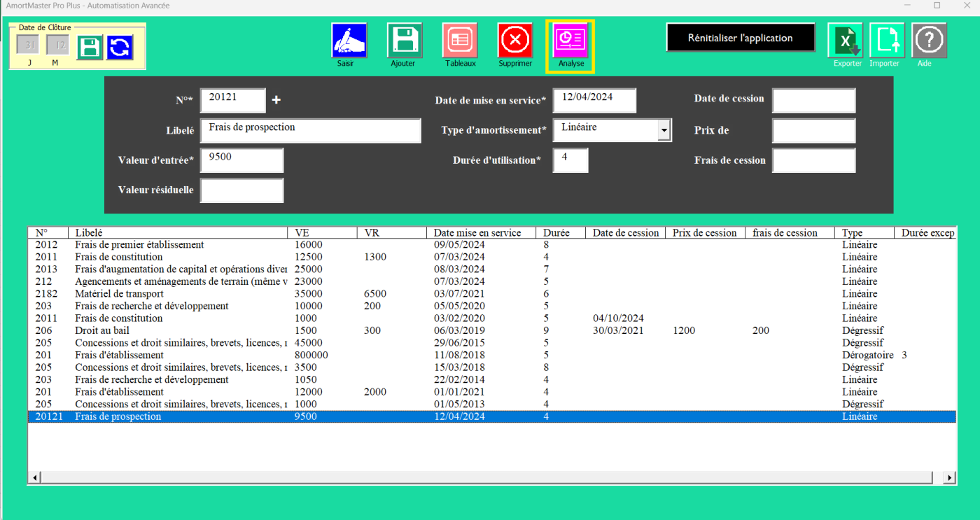Open the Tableaux view
This screenshot has height=520, width=980.
pyautogui.click(x=460, y=40)
